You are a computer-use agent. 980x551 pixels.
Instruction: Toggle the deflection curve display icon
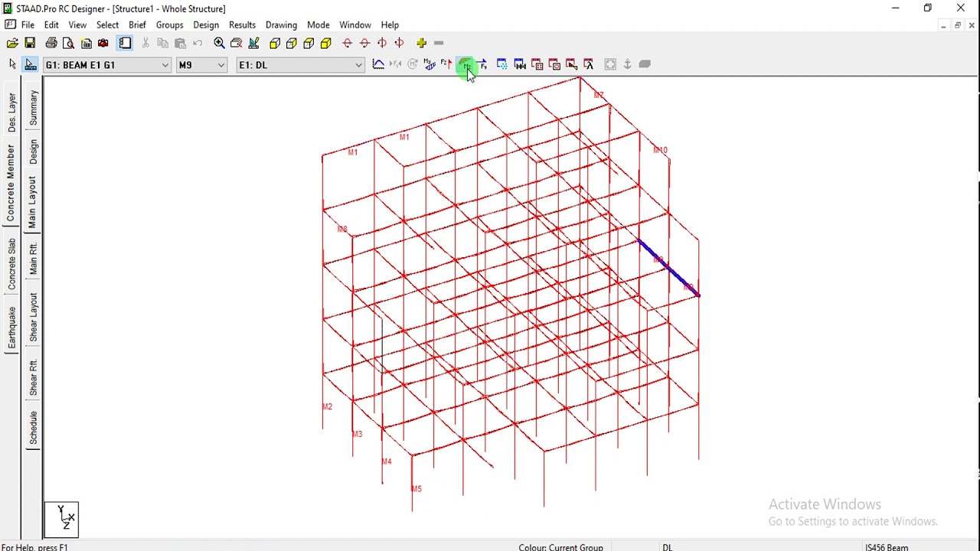click(x=378, y=65)
